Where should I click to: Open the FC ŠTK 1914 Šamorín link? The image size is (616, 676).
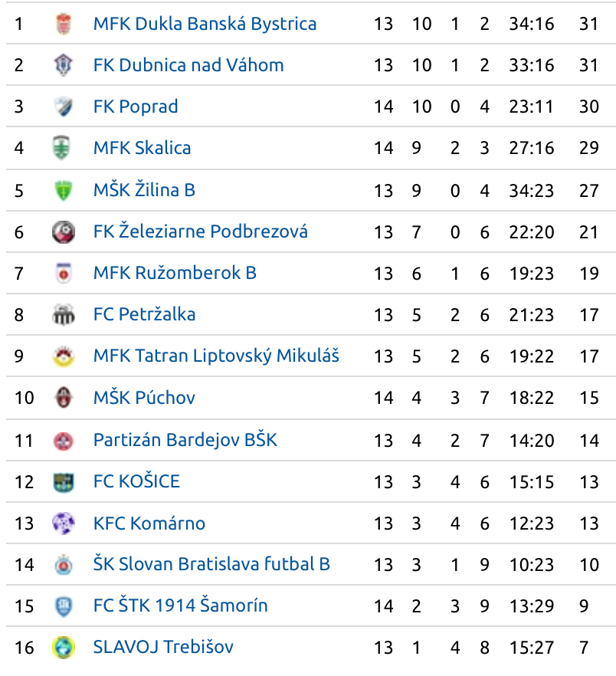pyautogui.click(x=181, y=605)
